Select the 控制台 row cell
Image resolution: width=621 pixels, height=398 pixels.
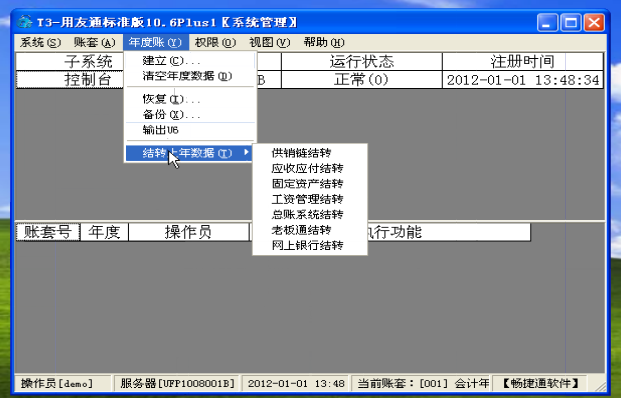[70, 80]
